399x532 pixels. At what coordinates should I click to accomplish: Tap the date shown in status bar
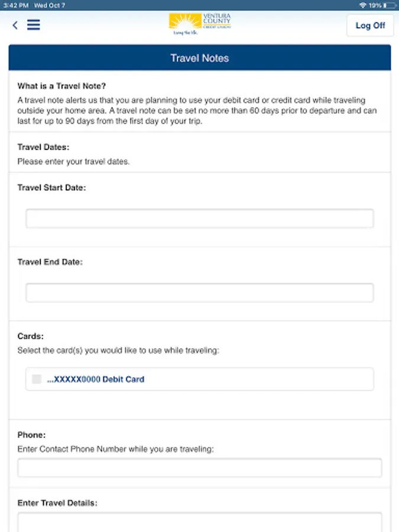(x=50, y=5)
